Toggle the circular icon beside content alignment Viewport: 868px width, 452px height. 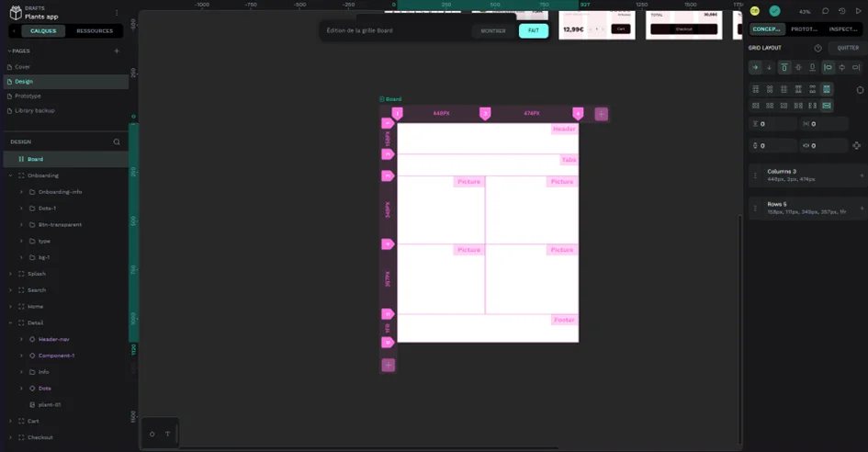860,90
